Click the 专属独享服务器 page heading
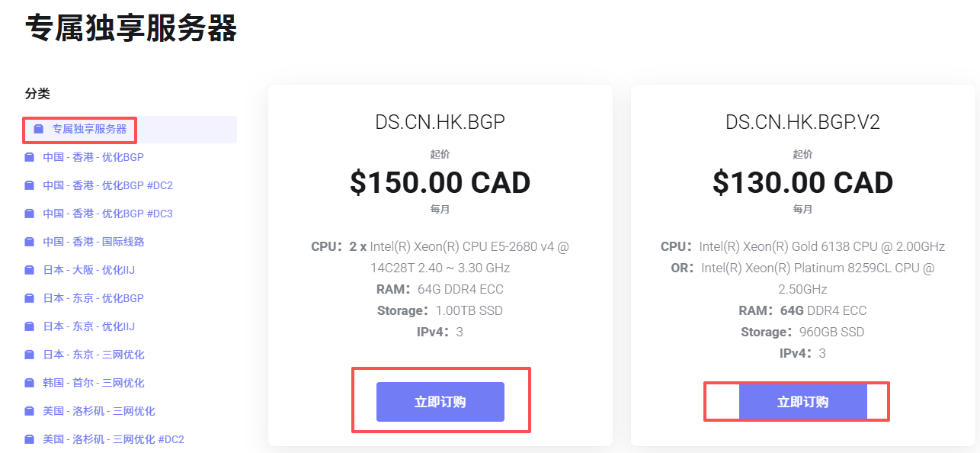Image resolution: width=980 pixels, height=453 pixels. (131, 29)
